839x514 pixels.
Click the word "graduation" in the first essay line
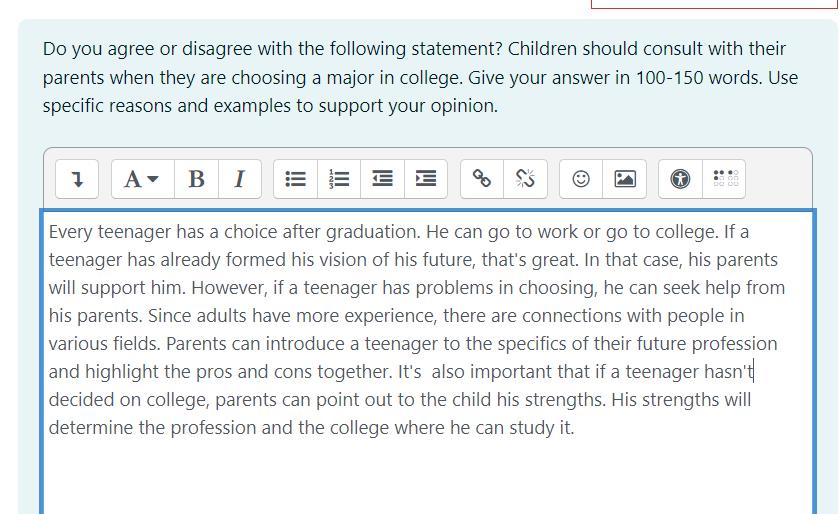372,232
